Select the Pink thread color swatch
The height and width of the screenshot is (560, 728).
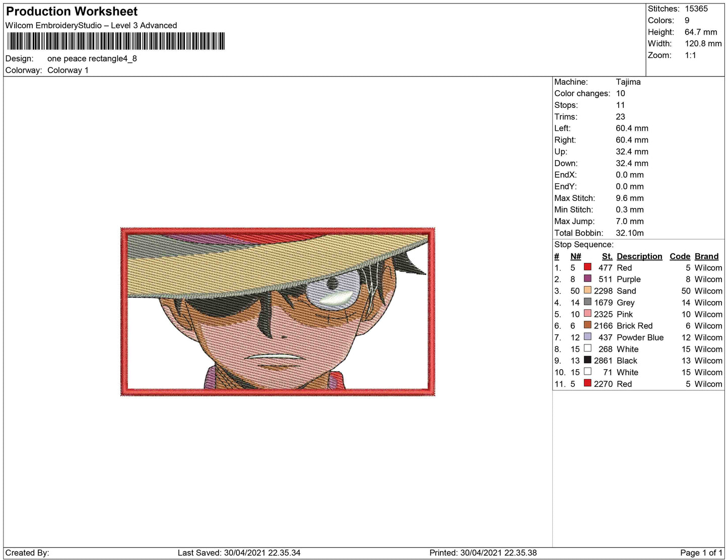[587, 313]
